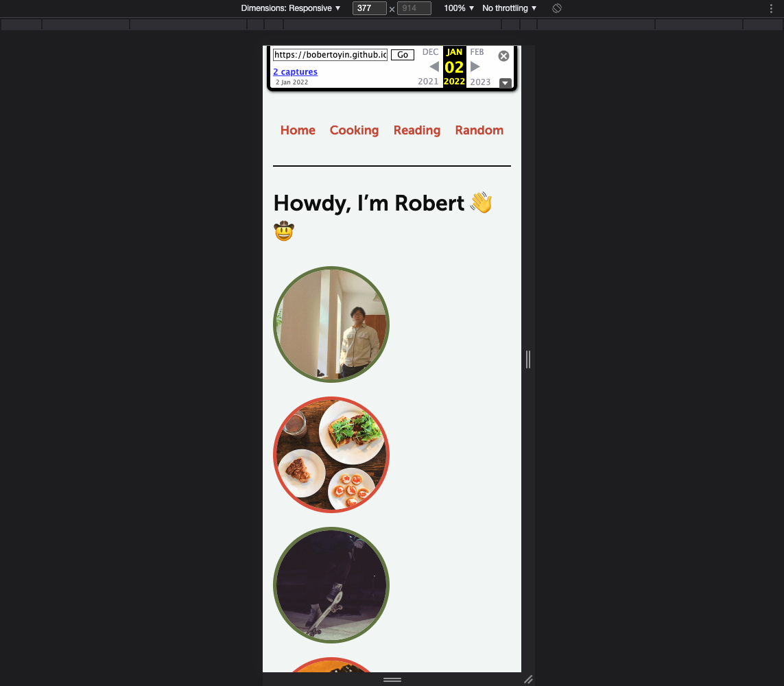
Task: Expand the Wayback toolbar with the down arrow
Action: 505,83
